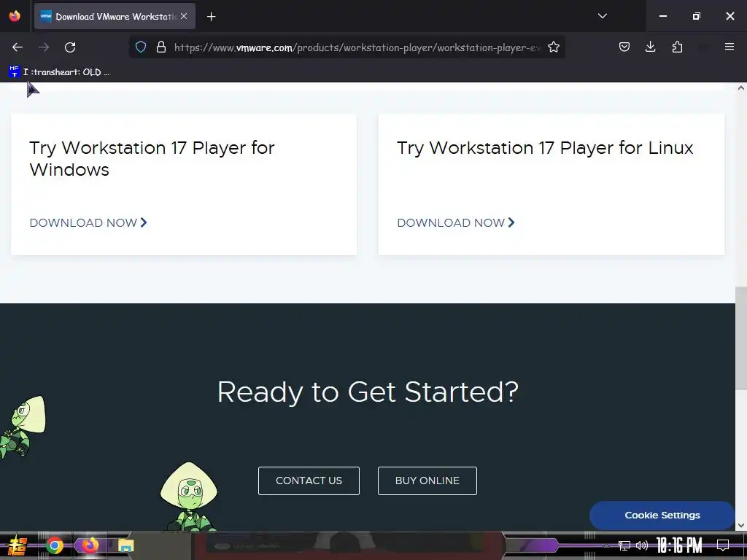
Task: Switch to Firefox in the taskbar
Action: click(90, 545)
